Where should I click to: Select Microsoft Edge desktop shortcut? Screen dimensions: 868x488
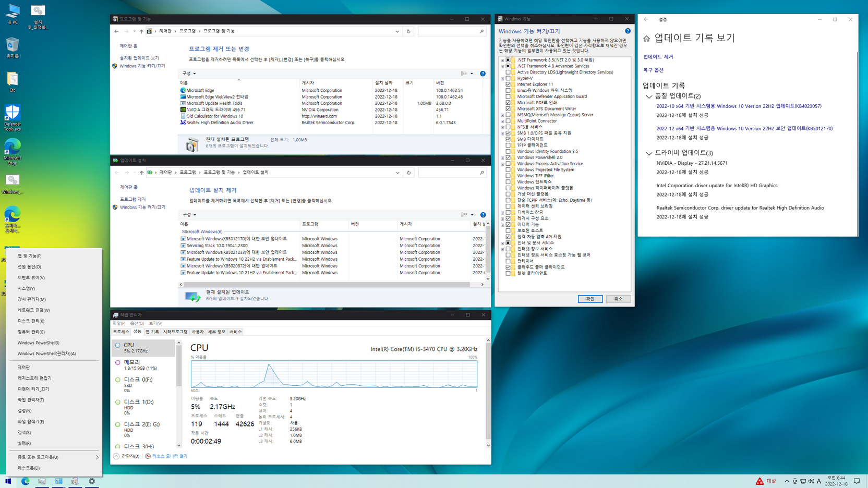[x=13, y=152]
